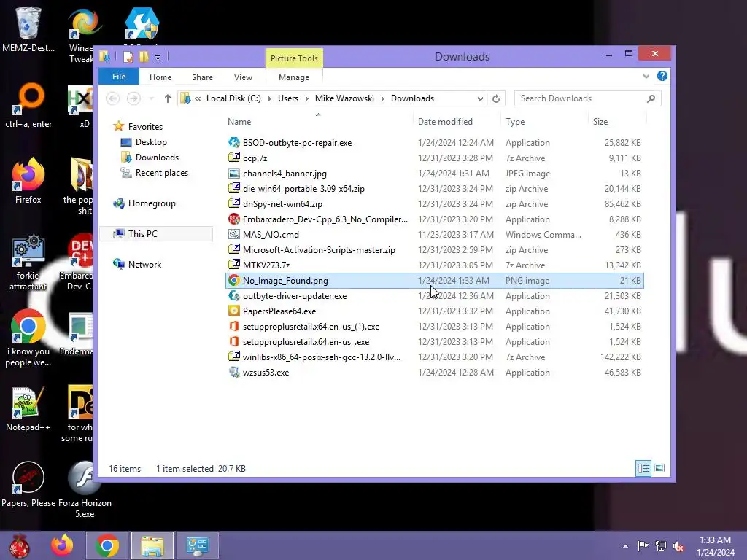Screen dimensions: 747x560
Task: Click the search magnifier icon
Action: tap(651, 98)
